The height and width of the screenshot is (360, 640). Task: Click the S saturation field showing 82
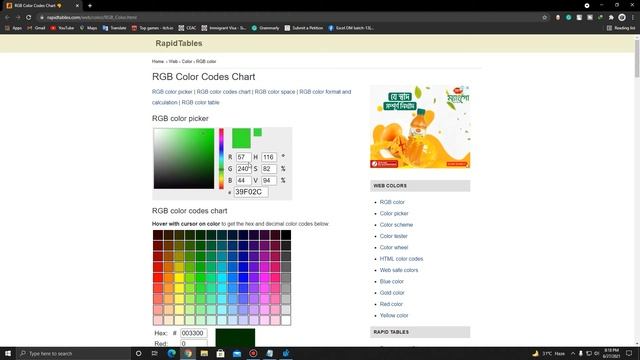point(269,169)
